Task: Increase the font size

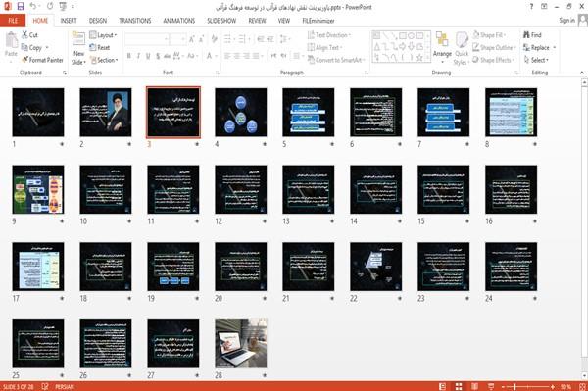Action: 192,39
